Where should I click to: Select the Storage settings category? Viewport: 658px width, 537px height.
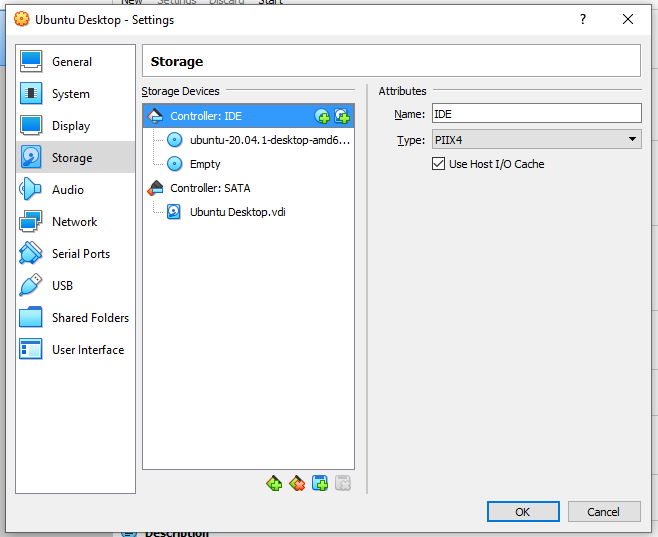pos(76,157)
